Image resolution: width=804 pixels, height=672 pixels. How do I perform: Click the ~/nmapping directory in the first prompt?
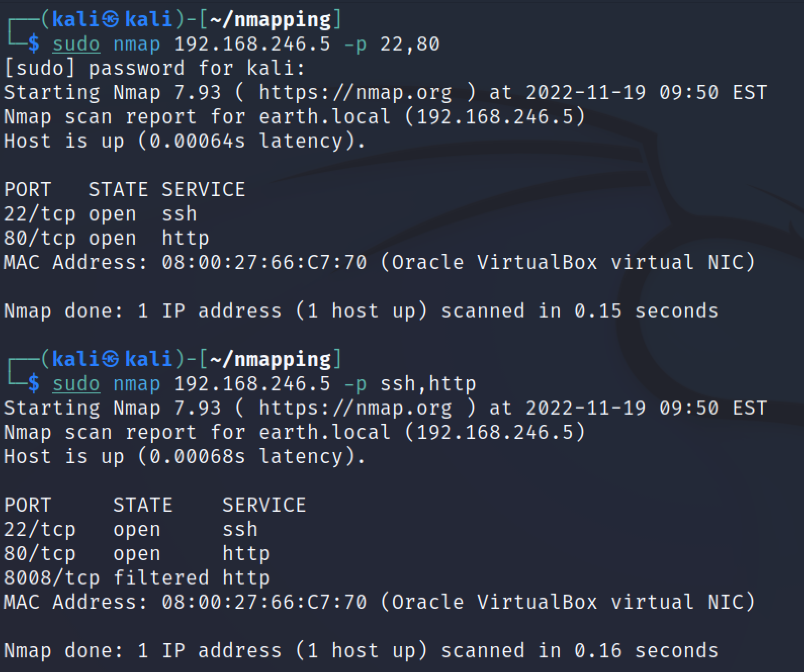click(x=270, y=20)
